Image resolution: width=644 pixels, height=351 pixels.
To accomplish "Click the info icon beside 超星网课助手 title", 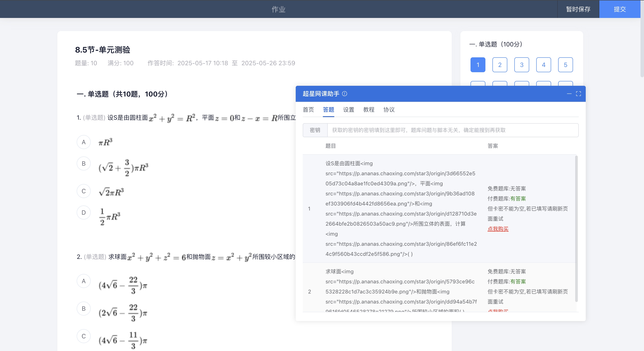I will coord(345,94).
